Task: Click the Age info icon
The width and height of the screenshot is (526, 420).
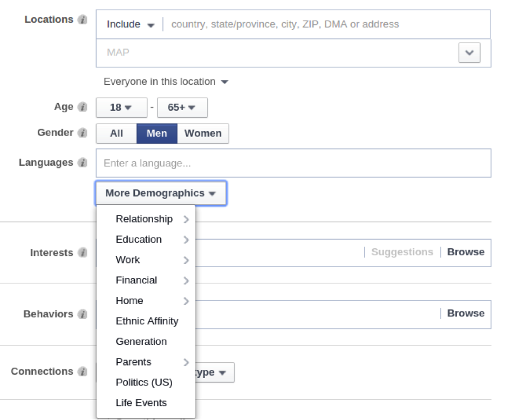Action: (84, 107)
